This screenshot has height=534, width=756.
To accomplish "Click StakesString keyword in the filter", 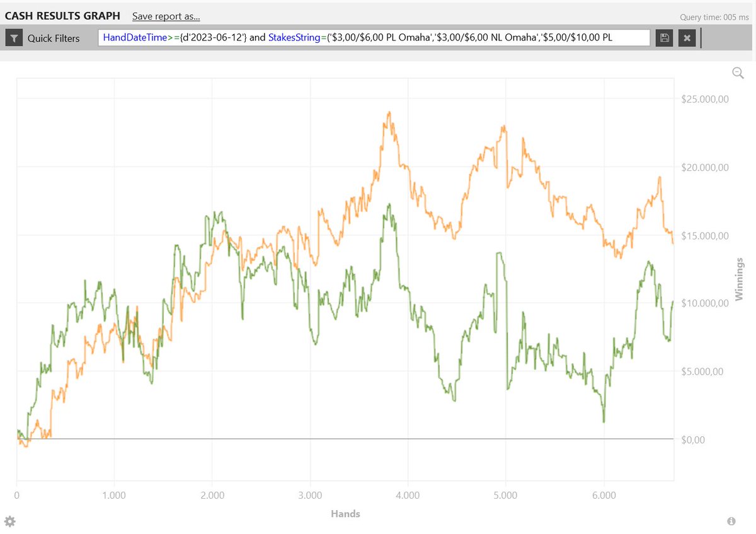I will pos(295,38).
